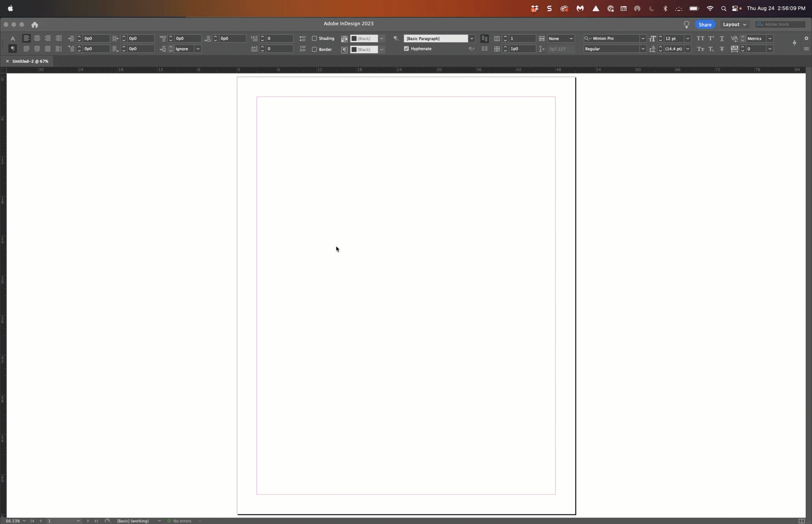The height and width of the screenshot is (524, 812).
Task: Select the Untitled-2 document tab
Action: point(30,61)
